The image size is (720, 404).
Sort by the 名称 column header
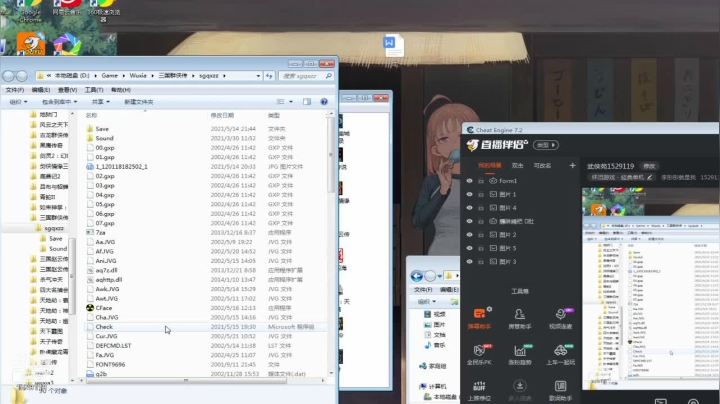[91, 115]
